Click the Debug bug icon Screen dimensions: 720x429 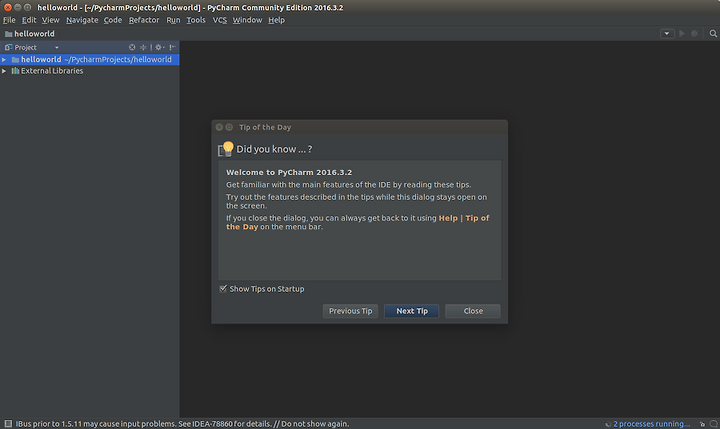[695, 34]
